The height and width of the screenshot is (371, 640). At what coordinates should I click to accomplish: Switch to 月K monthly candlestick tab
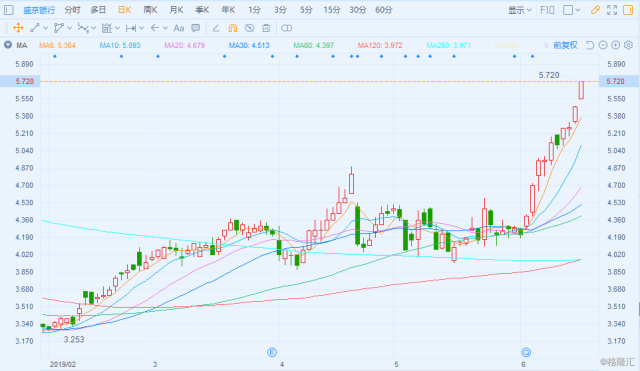click(176, 10)
